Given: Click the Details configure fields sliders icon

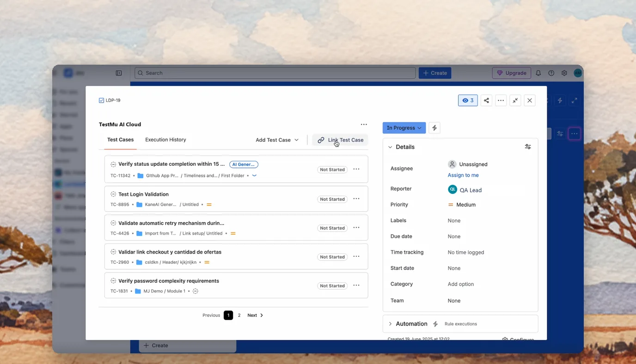Looking at the screenshot, I should (x=528, y=147).
